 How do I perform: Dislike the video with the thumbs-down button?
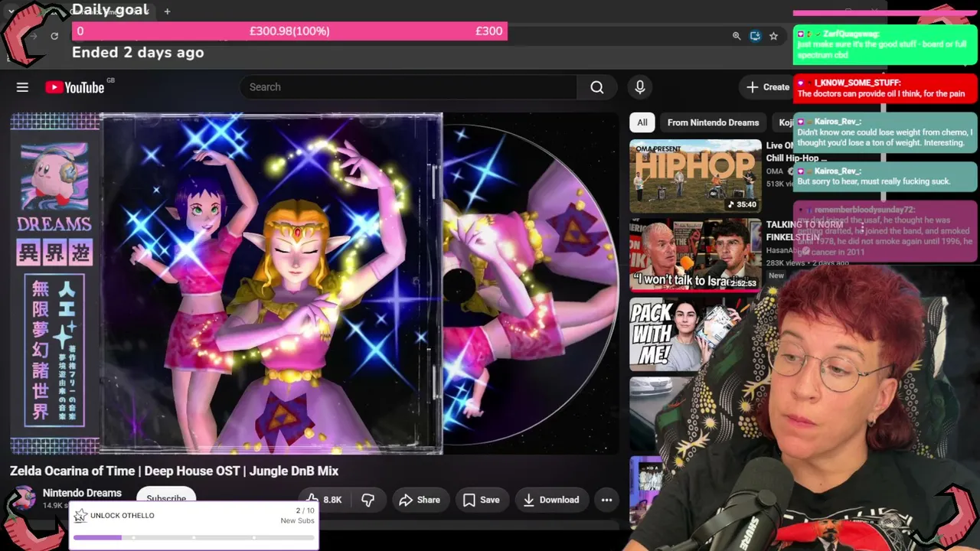click(368, 500)
